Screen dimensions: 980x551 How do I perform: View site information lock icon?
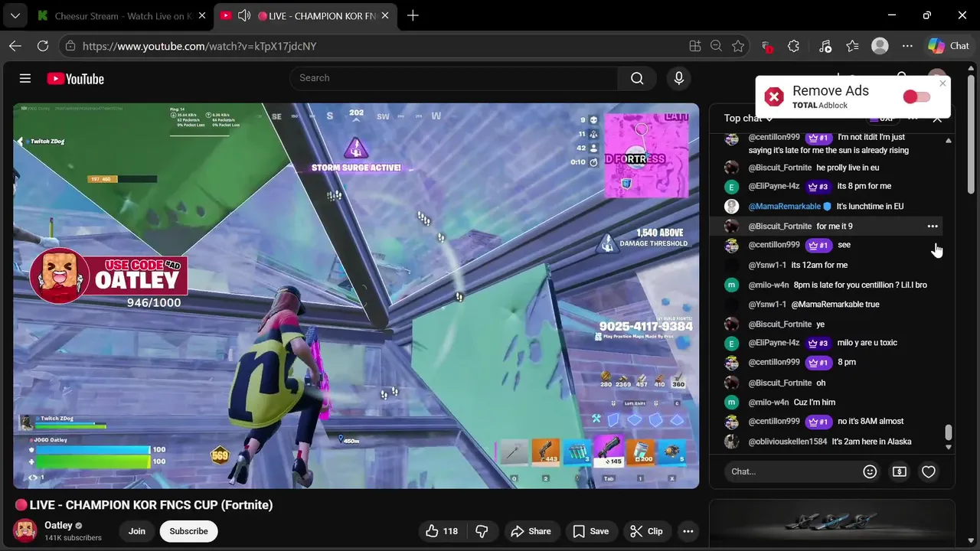tap(70, 46)
